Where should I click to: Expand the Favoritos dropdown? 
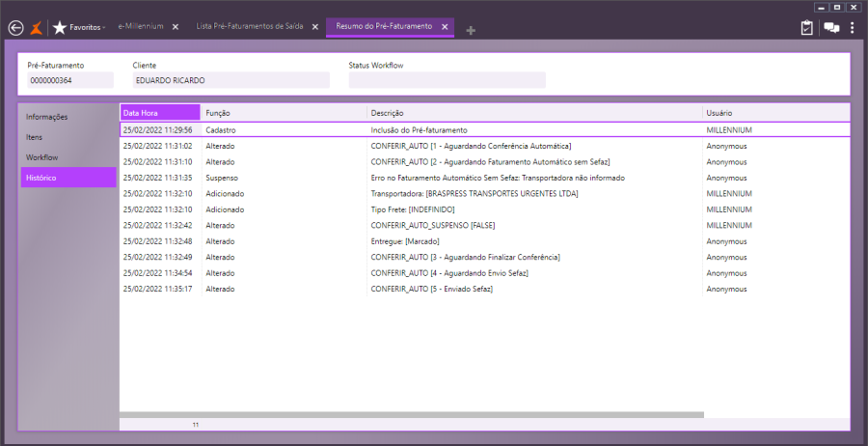pos(103,28)
